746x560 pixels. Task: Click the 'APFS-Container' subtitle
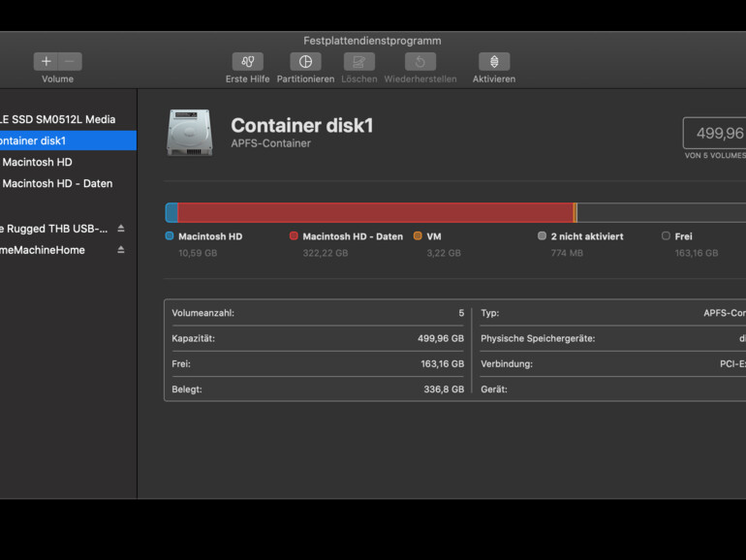(x=270, y=143)
